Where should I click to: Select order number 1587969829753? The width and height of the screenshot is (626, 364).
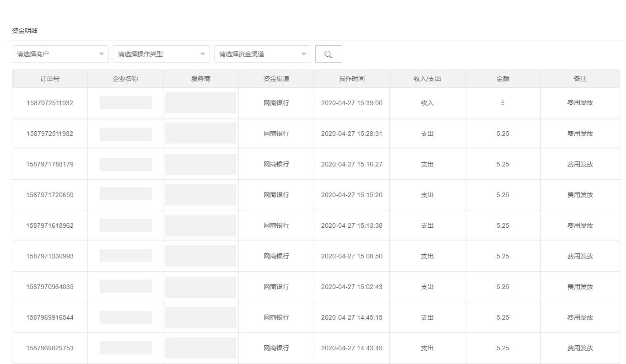pos(50,348)
